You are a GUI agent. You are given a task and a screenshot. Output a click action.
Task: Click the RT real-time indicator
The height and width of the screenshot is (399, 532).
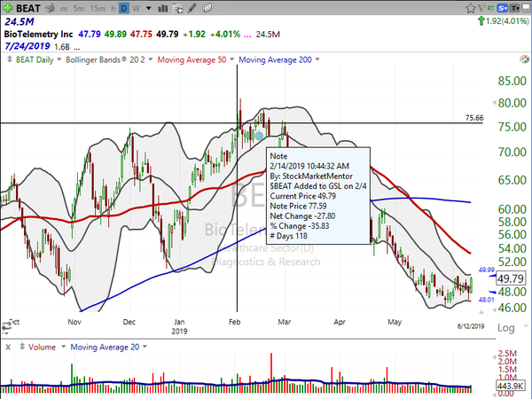pyautogui.click(x=490, y=8)
